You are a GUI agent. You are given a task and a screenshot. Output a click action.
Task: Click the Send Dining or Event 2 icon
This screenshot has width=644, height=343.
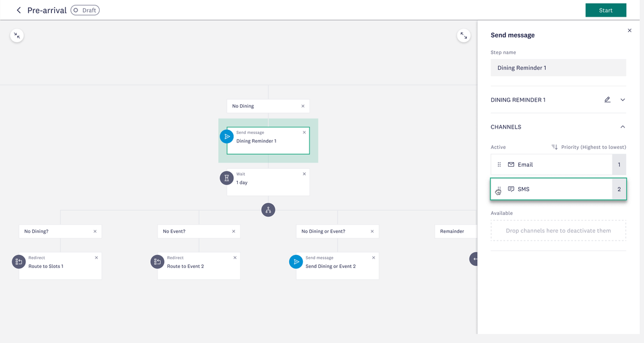(x=296, y=261)
